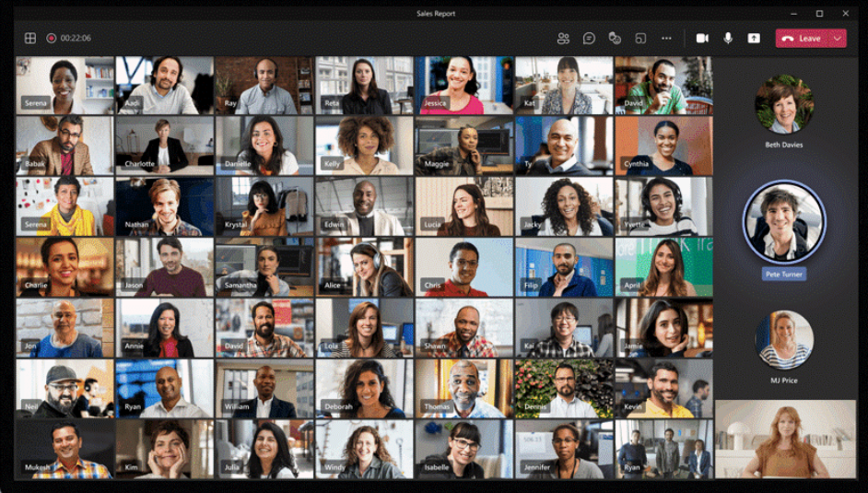Select Babak's video tile

pos(65,147)
